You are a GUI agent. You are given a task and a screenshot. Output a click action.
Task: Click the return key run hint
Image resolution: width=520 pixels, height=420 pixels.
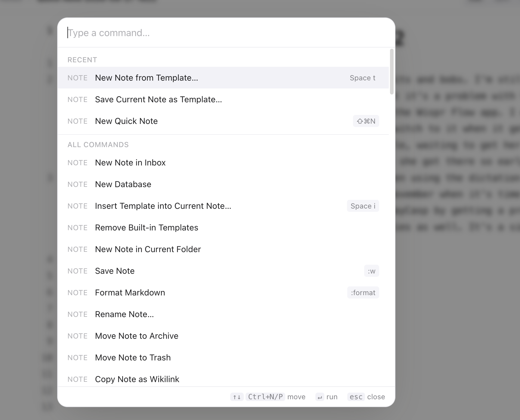[320, 397]
